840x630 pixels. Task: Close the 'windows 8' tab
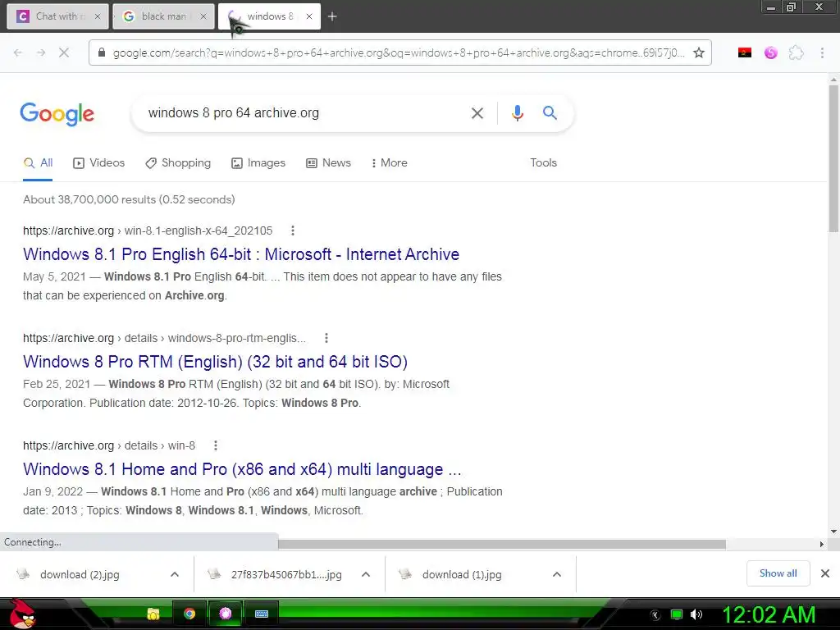click(309, 16)
